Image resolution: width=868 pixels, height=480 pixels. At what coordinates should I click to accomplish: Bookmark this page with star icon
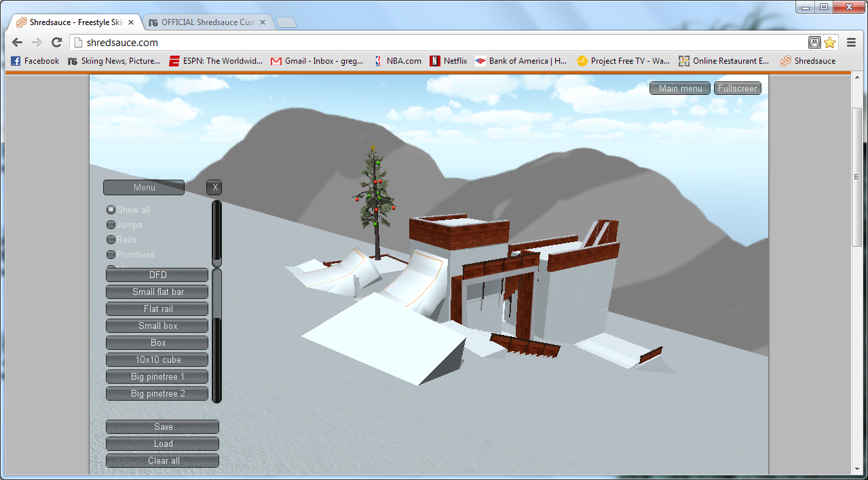pyautogui.click(x=829, y=42)
